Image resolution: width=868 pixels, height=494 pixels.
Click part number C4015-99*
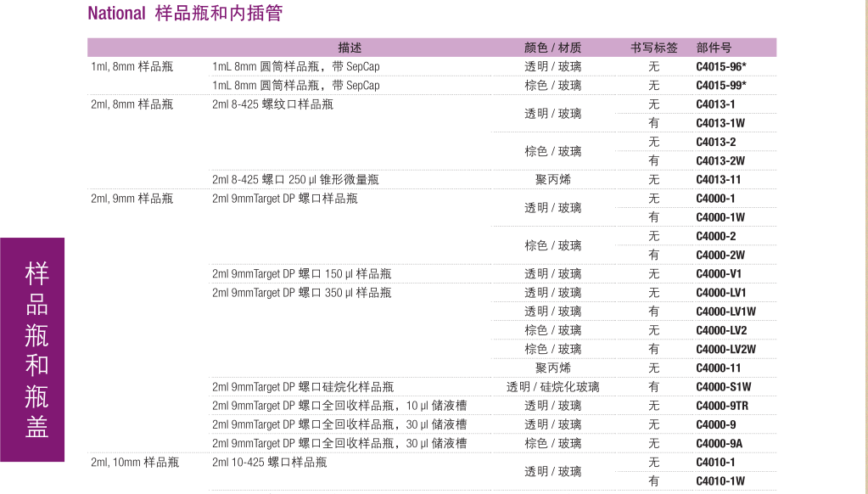721,85
